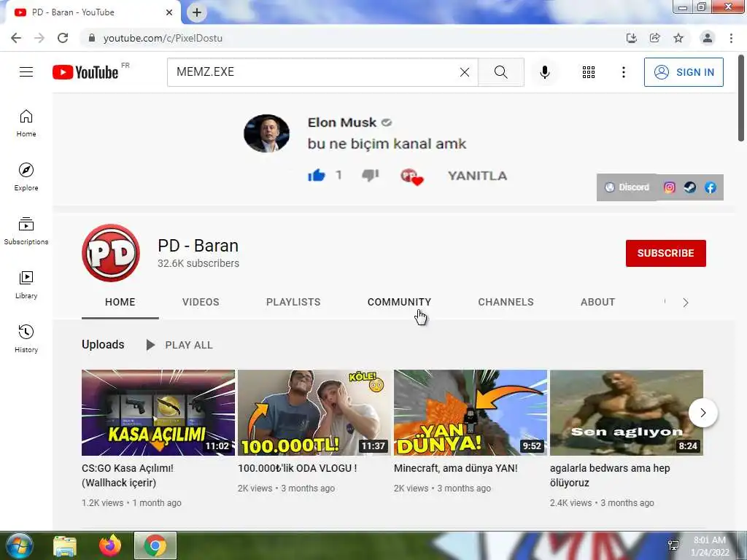Image resolution: width=747 pixels, height=560 pixels.
Task: Bookmark this page with the star icon
Action: pyautogui.click(x=678, y=38)
